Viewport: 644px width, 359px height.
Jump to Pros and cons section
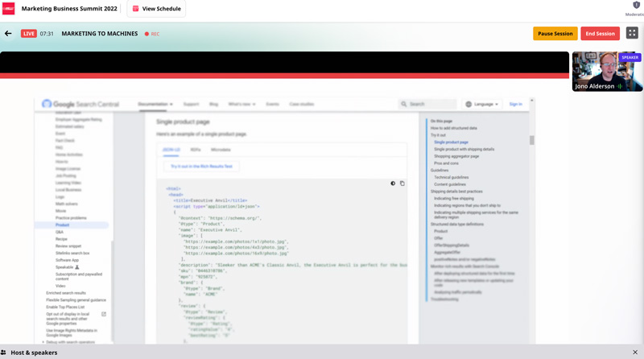[x=446, y=163]
